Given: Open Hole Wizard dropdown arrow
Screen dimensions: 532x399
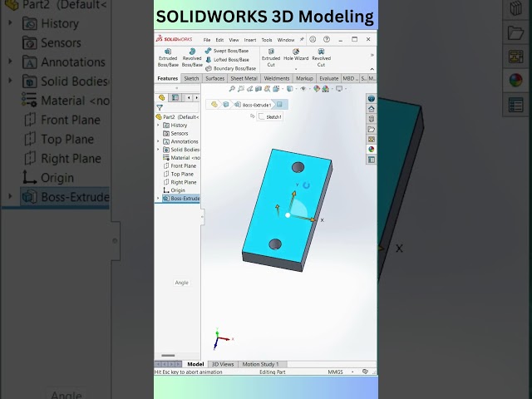Looking at the screenshot, I should [x=296, y=69].
